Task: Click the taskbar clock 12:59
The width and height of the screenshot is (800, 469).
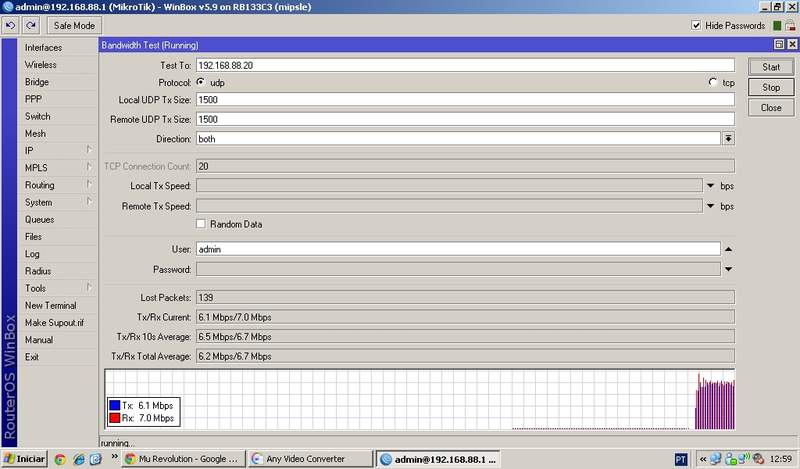Action: coord(781,459)
